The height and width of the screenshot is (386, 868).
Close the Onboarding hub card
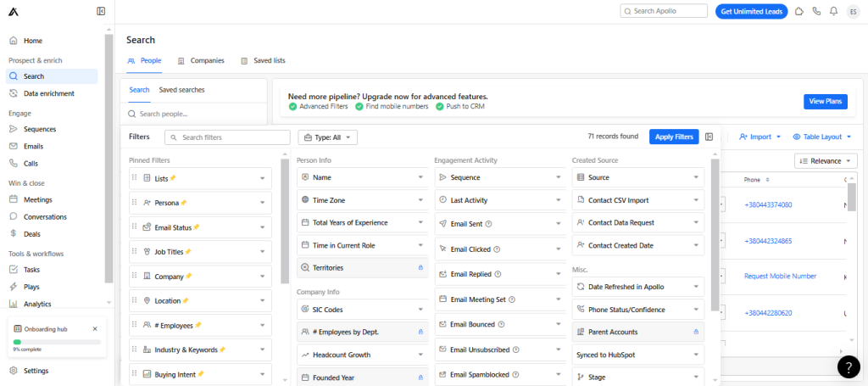click(x=95, y=328)
